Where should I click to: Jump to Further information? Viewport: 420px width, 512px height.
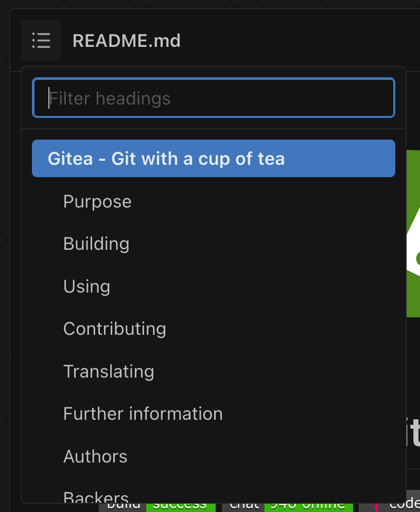143,414
